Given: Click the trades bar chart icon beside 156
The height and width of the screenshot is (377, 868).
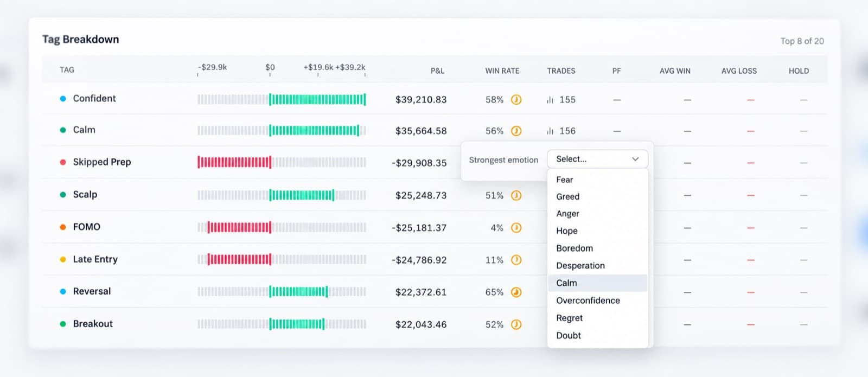Looking at the screenshot, I should tap(550, 131).
